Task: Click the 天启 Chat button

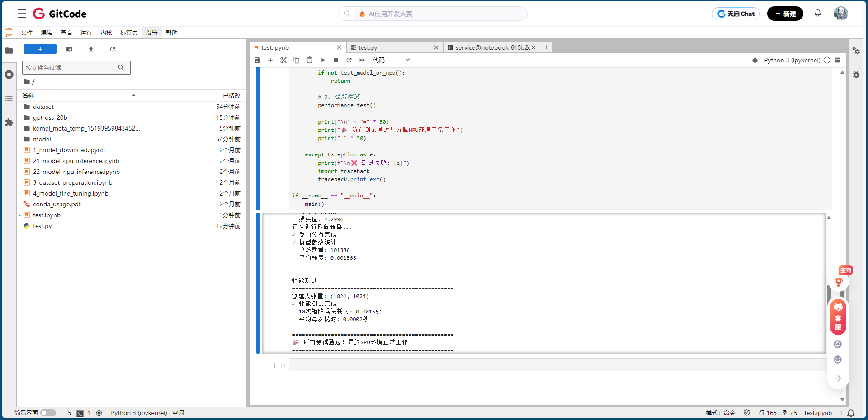Action: (x=736, y=14)
